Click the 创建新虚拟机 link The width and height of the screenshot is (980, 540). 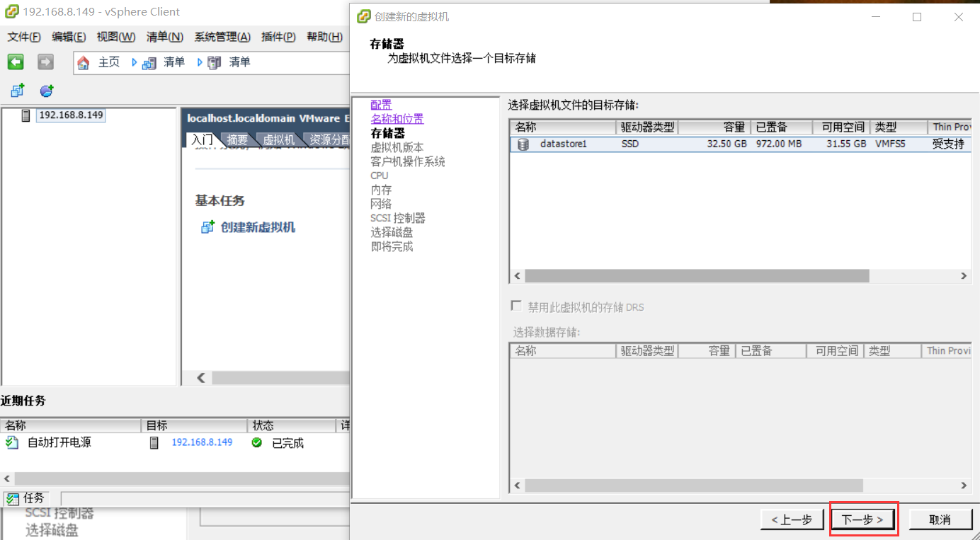point(258,227)
